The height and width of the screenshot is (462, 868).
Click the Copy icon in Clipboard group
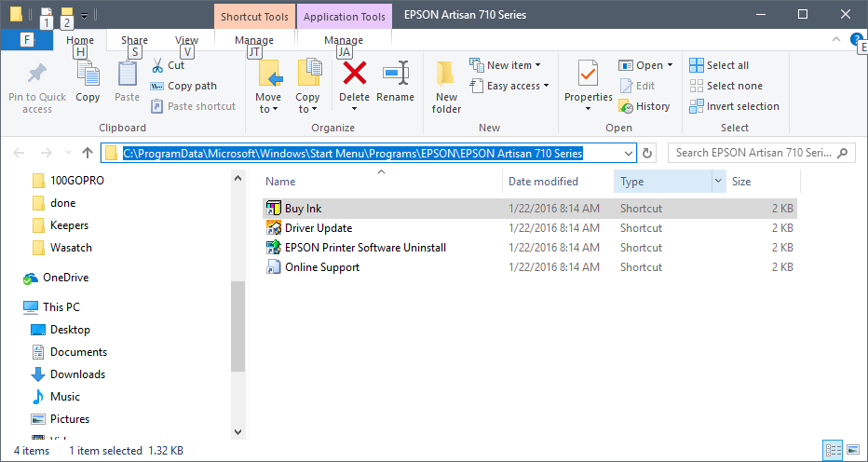(88, 75)
